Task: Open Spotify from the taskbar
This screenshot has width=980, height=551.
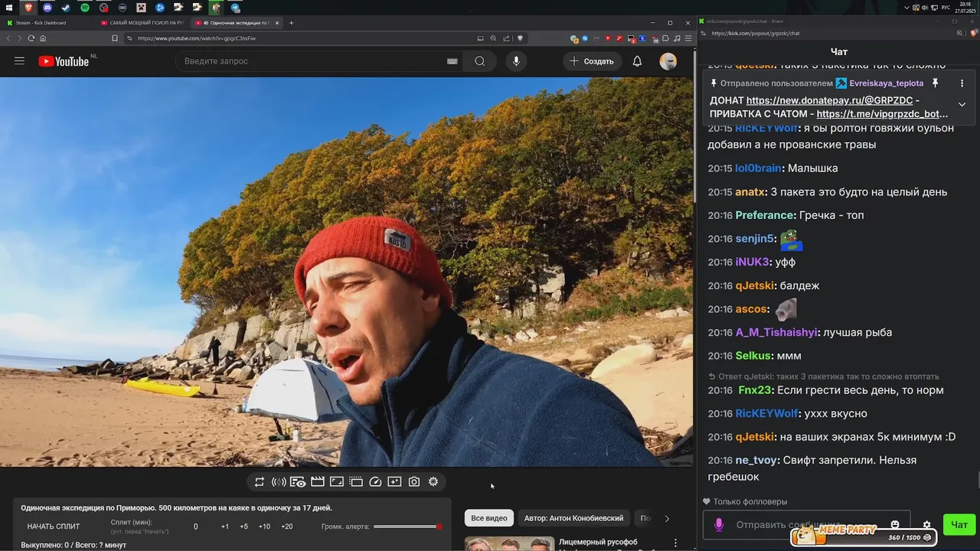Action: click(x=84, y=8)
